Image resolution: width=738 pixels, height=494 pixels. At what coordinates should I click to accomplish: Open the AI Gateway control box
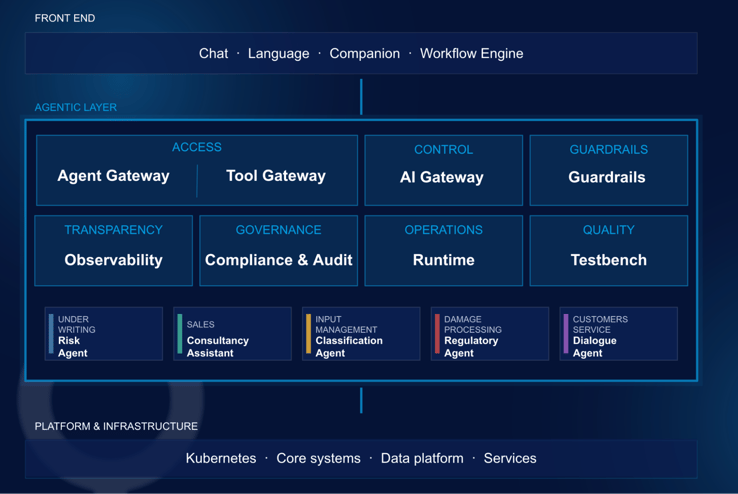click(x=443, y=170)
